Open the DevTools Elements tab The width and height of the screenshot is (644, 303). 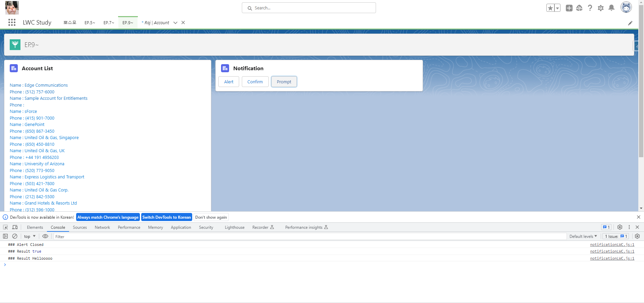point(35,227)
